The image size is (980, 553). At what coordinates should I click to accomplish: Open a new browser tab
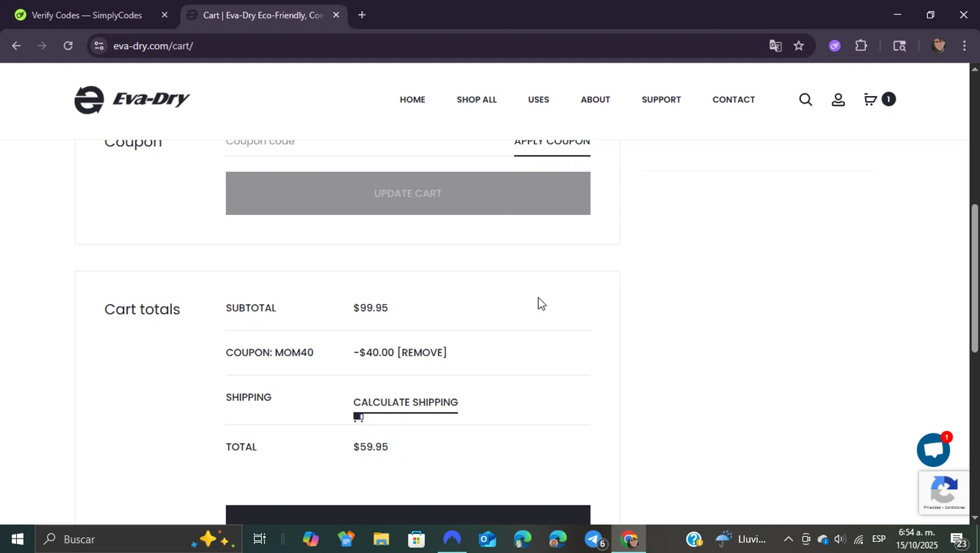click(362, 15)
